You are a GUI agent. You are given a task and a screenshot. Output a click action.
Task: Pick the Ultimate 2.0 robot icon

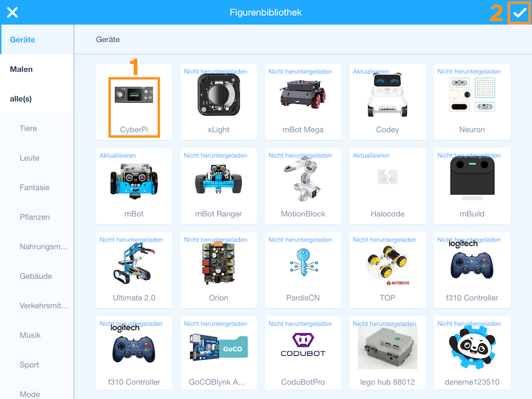[x=134, y=263]
